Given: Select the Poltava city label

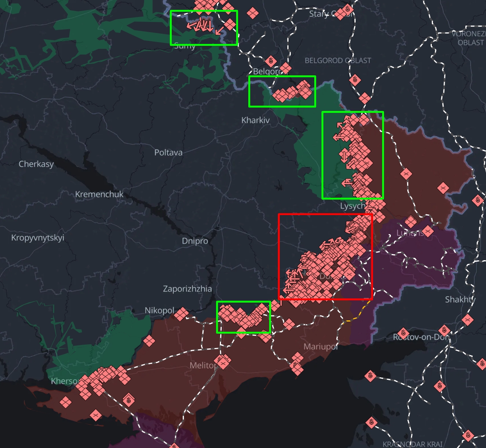Looking at the screenshot, I should [168, 152].
